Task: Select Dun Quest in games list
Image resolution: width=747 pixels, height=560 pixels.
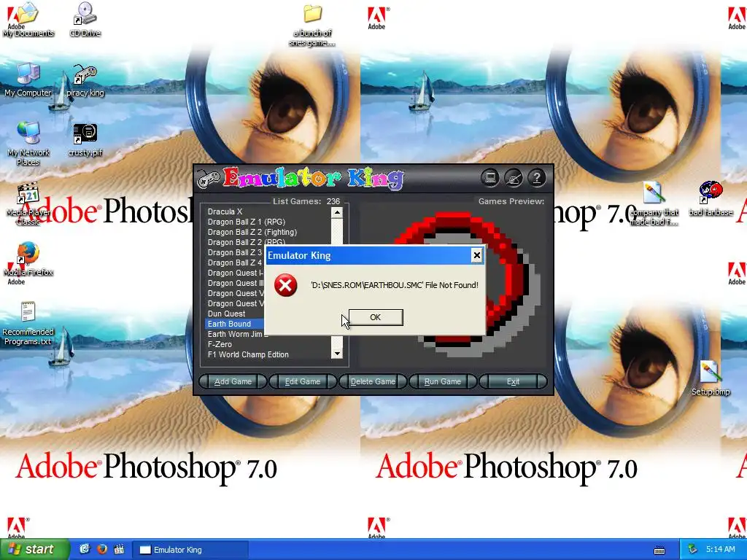Action: [234, 314]
